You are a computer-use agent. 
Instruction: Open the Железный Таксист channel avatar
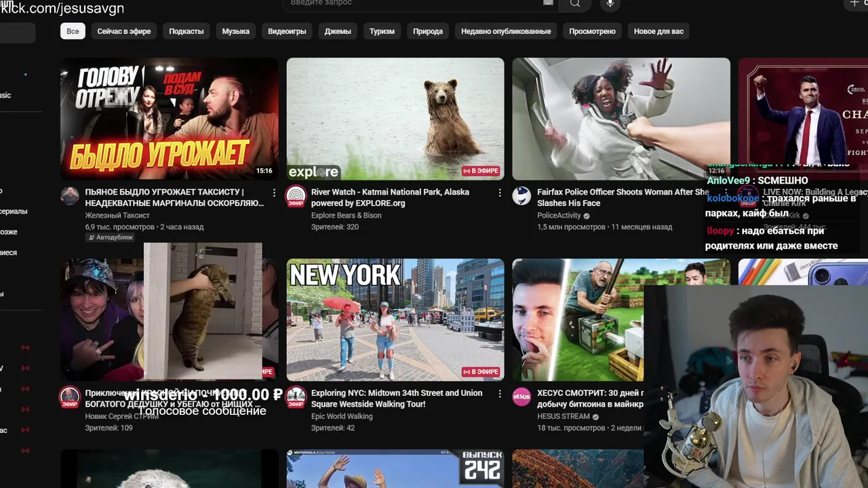pos(70,196)
